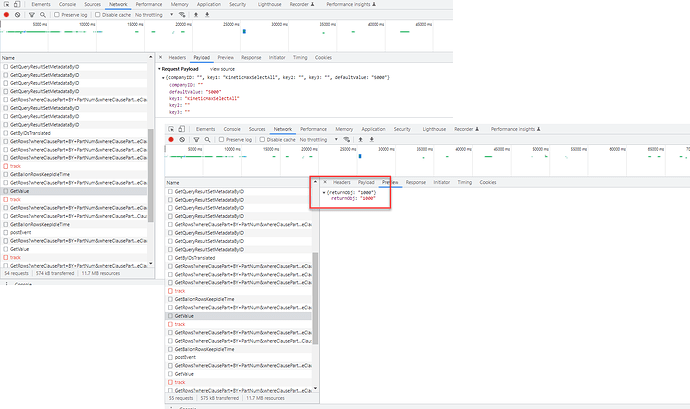Image resolution: width=690 pixels, height=409 pixels.
Task: Toggle device toolbar icon in upper DevTools
Action: coord(17,4)
